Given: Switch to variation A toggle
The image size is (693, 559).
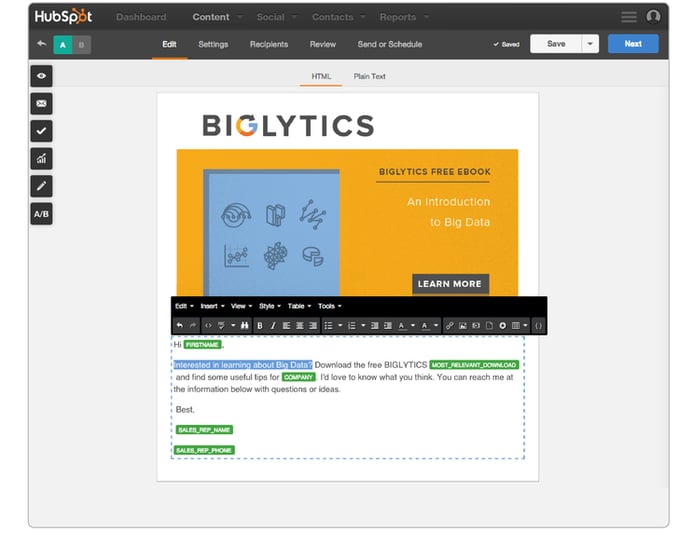Looking at the screenshot, I should coord(62,44).
